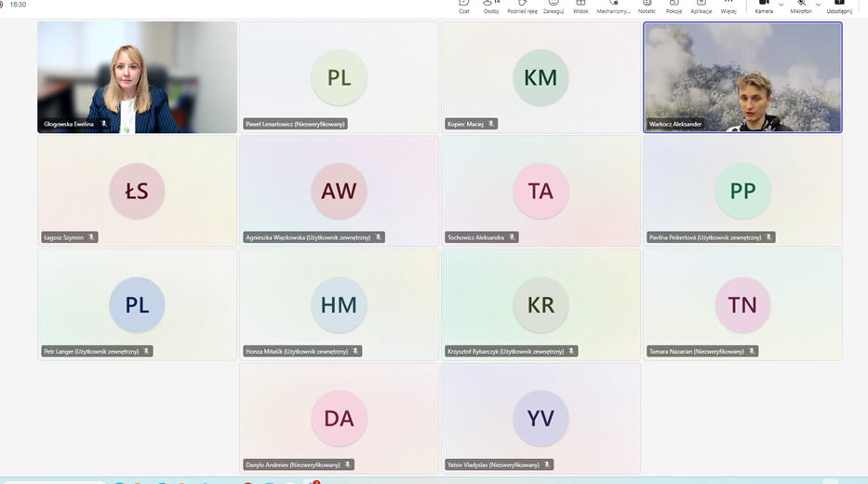Click Danylo Andreiev's DA avatar

point(339,418)
